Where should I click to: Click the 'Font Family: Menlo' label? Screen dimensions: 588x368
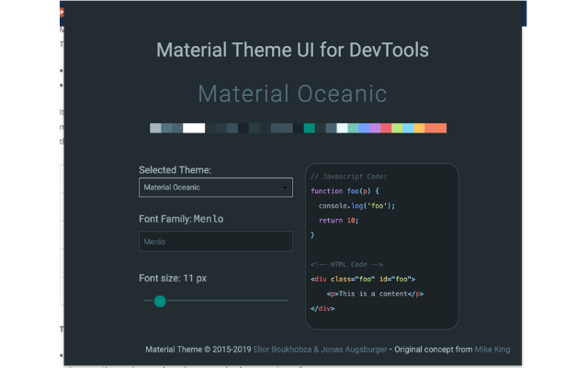click(x=181, y=219)
